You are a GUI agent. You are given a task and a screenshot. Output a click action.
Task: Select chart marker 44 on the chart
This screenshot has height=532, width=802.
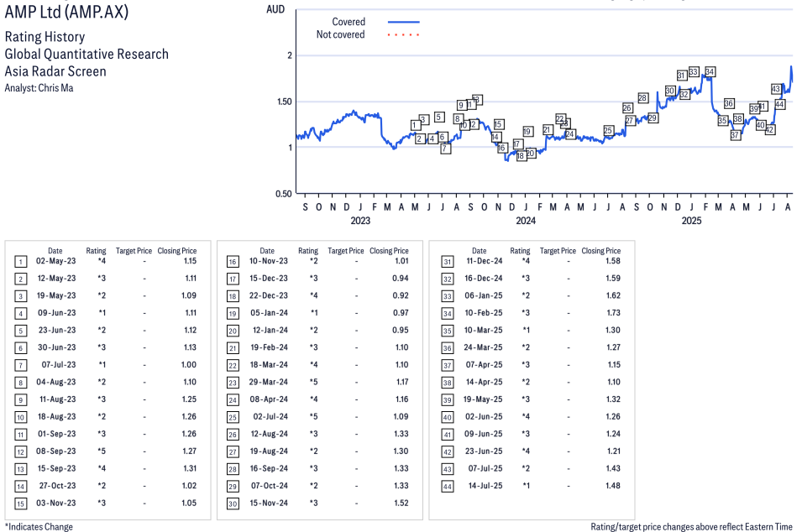tap(779, 104)
